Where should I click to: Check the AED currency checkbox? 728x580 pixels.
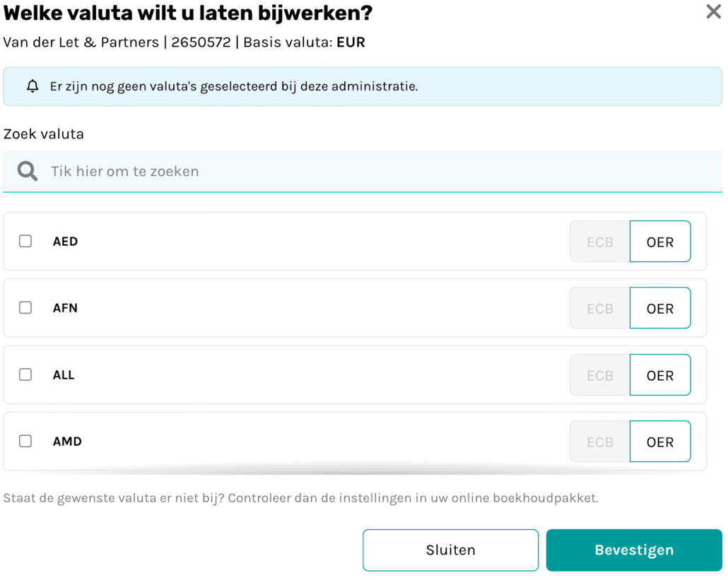[x=25, y=241]
